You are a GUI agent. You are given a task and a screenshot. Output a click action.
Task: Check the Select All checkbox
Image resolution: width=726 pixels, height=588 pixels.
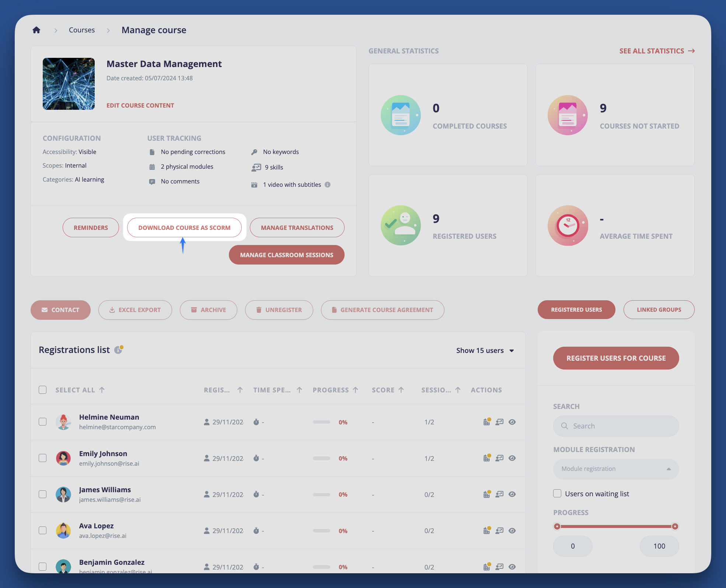point(43,390)
